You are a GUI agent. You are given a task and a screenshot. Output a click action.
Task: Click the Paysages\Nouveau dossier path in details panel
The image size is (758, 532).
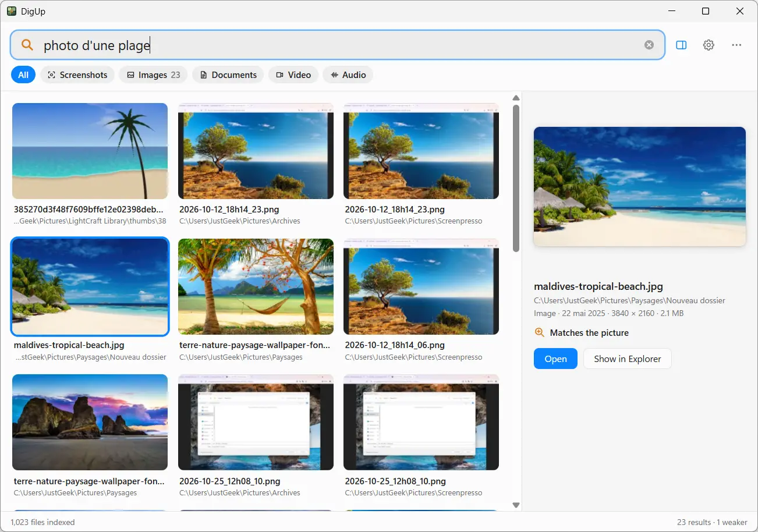pyautogui.click(x=629, y=301)
